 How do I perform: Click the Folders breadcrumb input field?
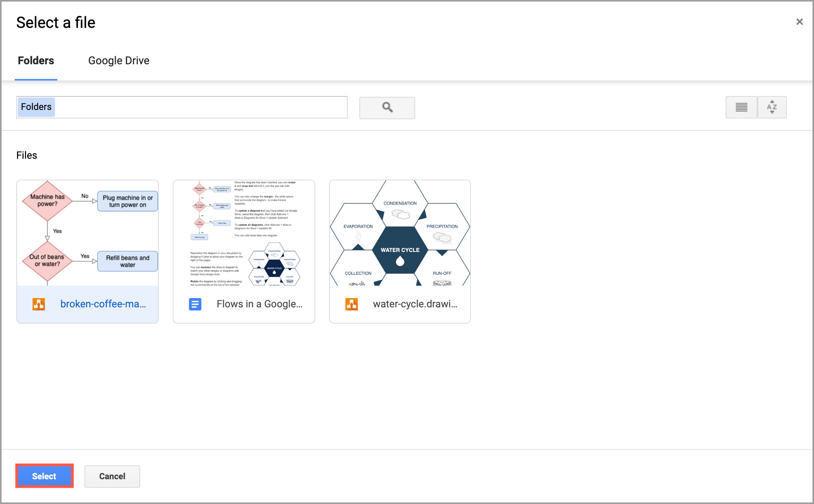(x=182, y=107)
